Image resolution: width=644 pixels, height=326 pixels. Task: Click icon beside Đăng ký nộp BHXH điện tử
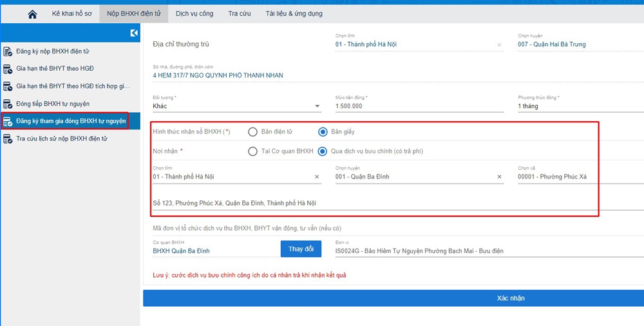(8, 51)
